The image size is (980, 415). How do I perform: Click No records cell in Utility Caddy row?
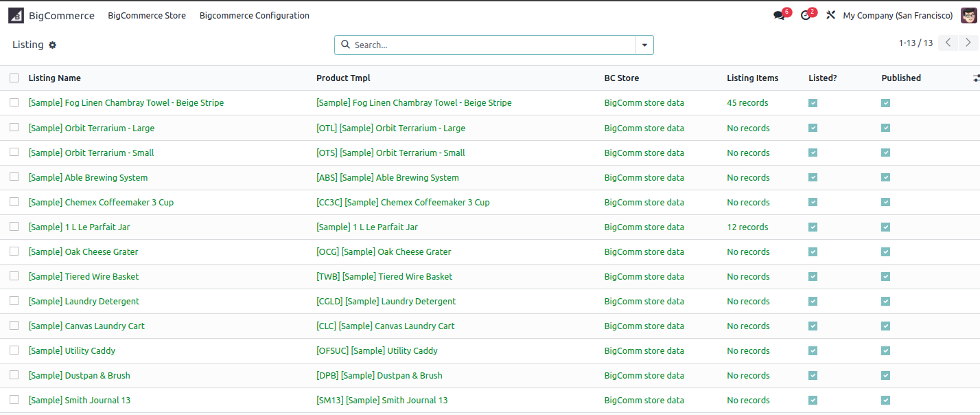[x=748, y=350]
